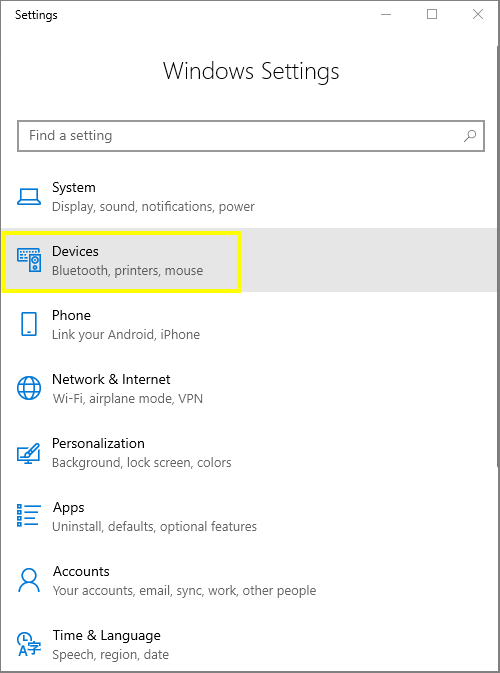Click the Apps list icon

coord(29,515)
